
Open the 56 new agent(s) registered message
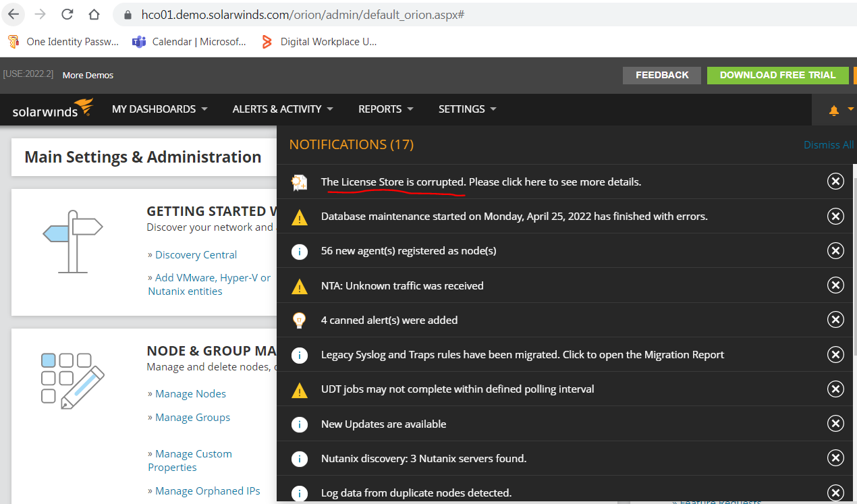(x=409, y=251)
